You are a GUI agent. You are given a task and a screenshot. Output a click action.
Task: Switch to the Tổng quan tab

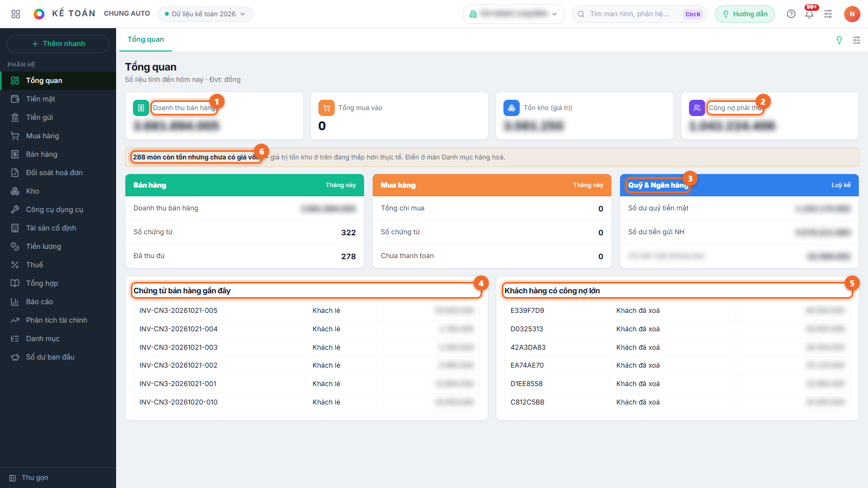pos(146,40)
